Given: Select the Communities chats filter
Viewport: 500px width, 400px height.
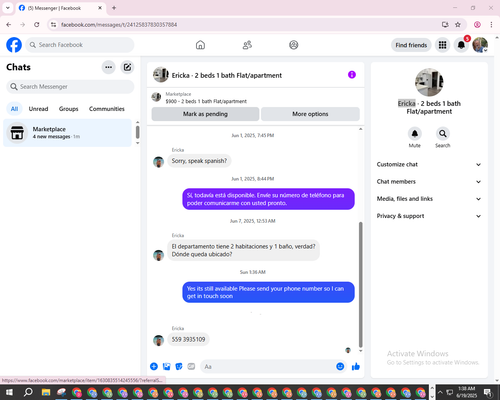Looking at the screenshot, I should click(x=107, y=109).
